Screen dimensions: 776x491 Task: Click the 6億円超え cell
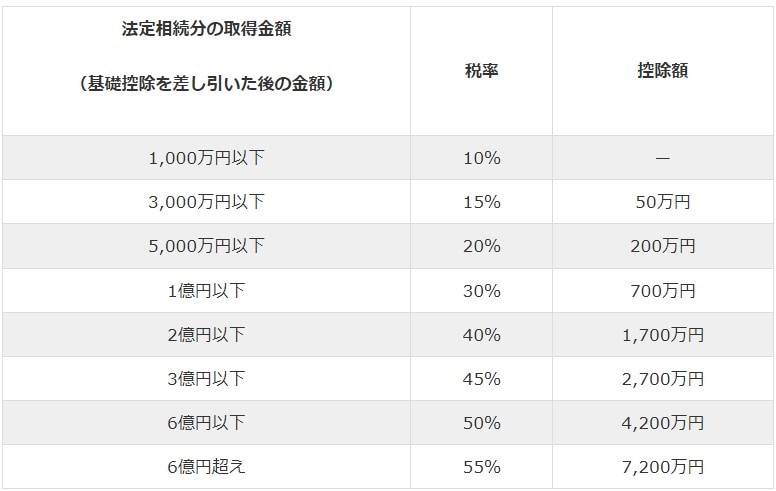(x=206, y=467)
